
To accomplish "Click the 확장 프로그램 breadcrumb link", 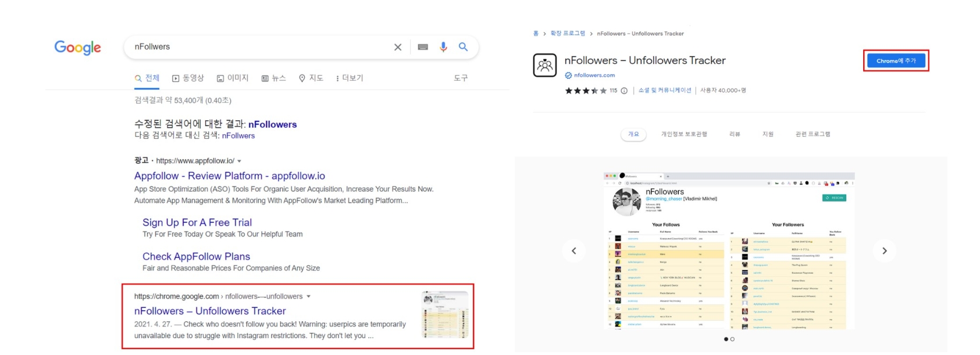I will [568, 34].
